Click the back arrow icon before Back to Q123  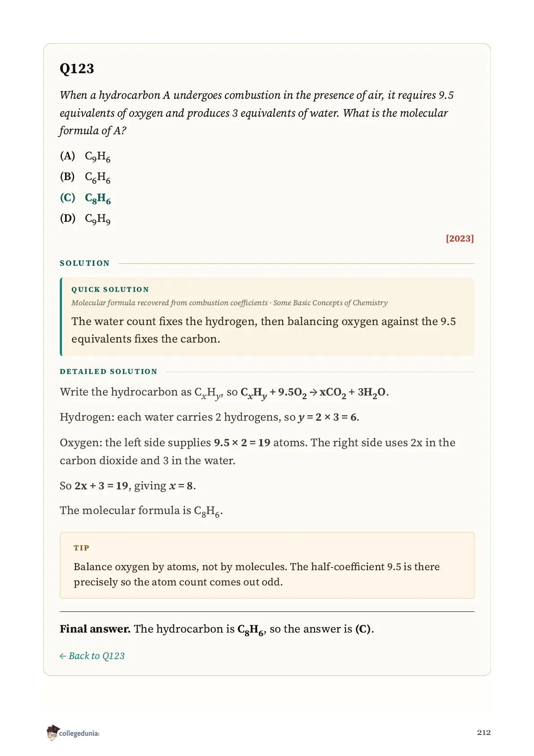pos(63,656)
